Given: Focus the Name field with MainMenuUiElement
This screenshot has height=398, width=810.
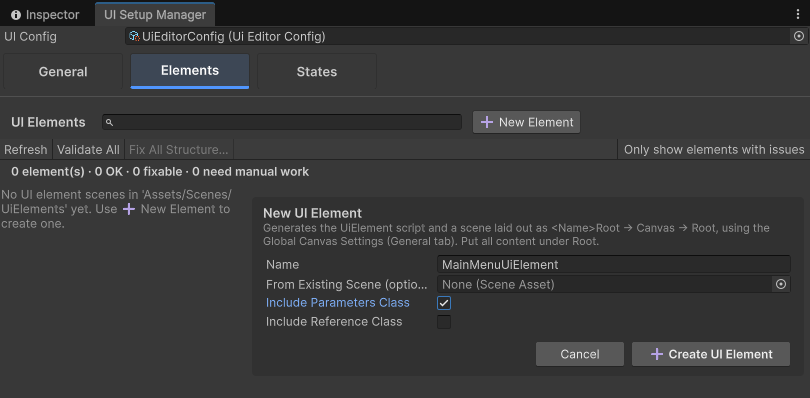Looking at the screenshot, I should click(614, 265).
